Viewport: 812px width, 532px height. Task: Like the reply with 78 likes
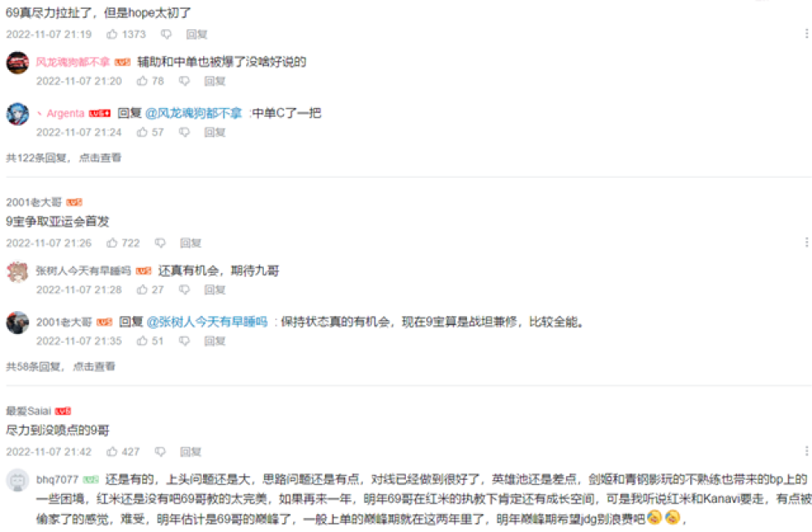[x=142, y=80]
